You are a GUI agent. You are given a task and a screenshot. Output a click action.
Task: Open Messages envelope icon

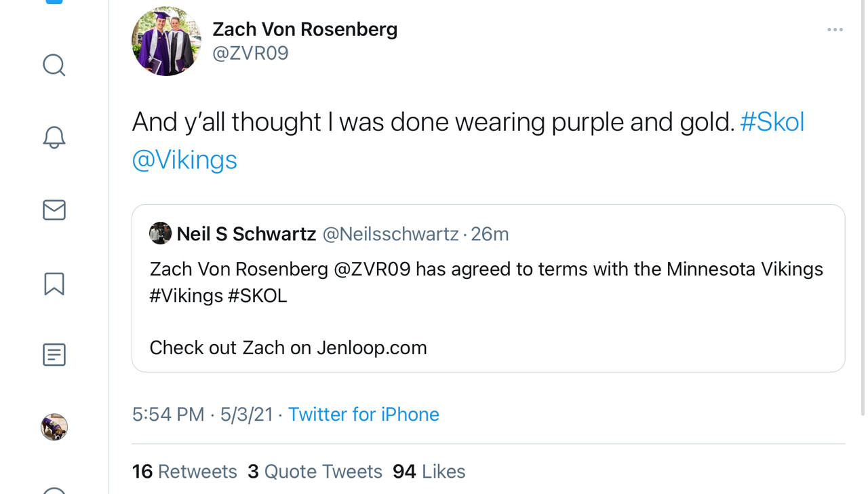54,210
